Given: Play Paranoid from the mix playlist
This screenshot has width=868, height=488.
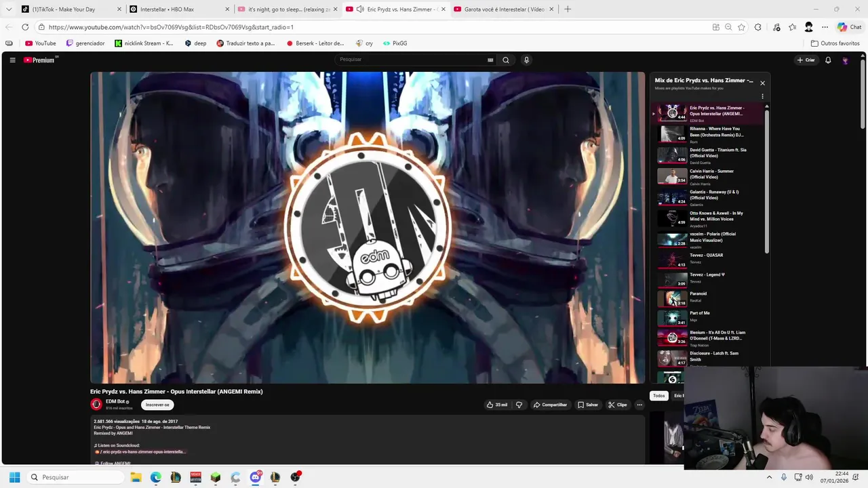Looking at the screenshot, I should pyautogui.click(x=709, y=298).
